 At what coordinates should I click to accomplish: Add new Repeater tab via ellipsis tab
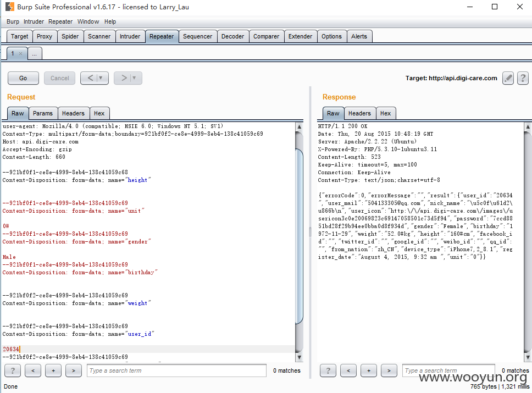[35, 54]
